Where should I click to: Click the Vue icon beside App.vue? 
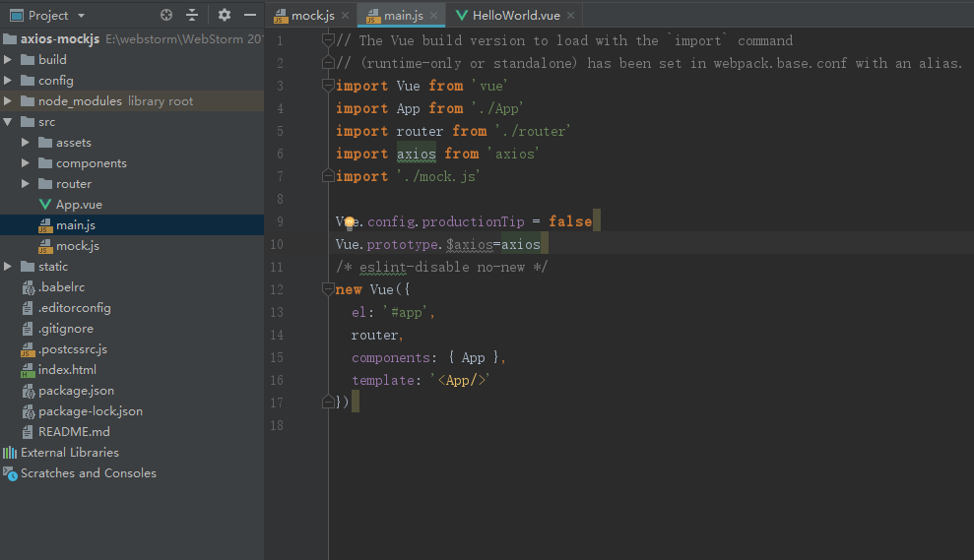tap(44, 205)
